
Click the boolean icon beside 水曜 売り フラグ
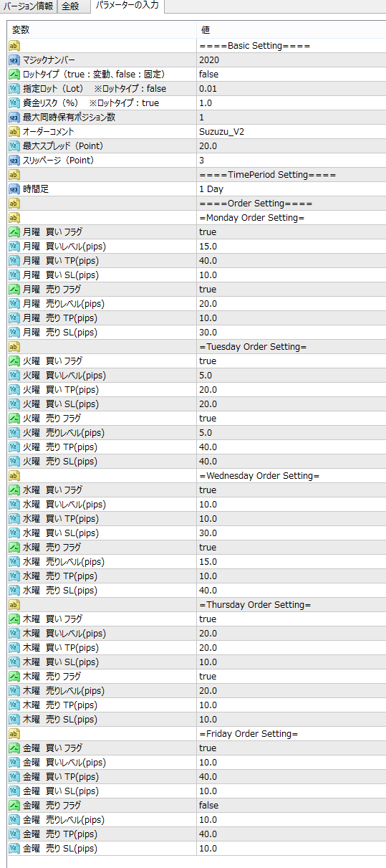(x=14, y=548)
